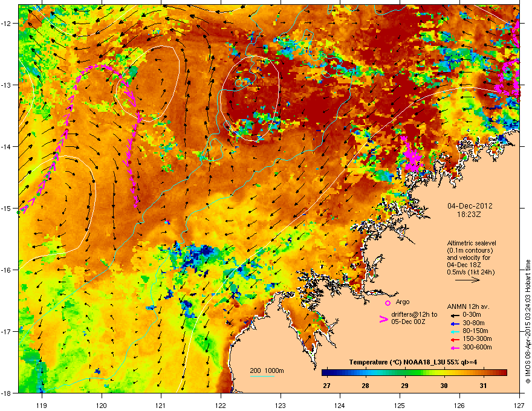Viewport: 532px width, 411px height.
Task: Click the 'drifters@12h to' legend label
Action: click(414, 315)
